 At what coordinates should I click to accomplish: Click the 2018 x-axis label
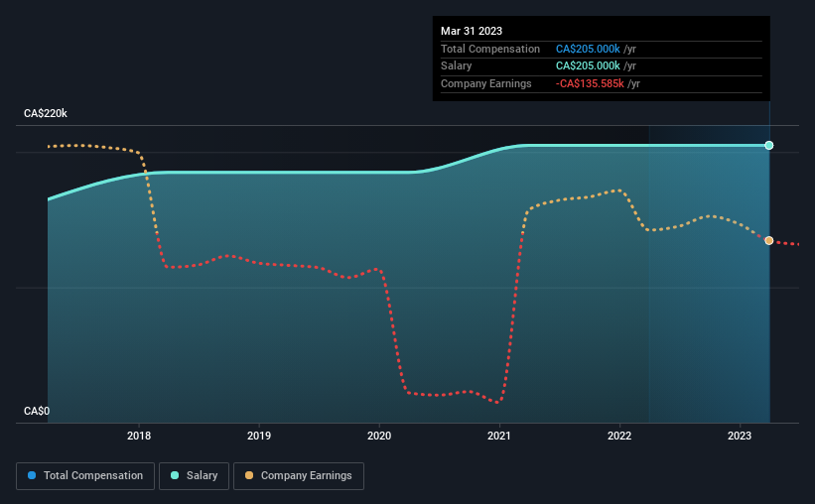pyautogui.click(x=139, y=436)
